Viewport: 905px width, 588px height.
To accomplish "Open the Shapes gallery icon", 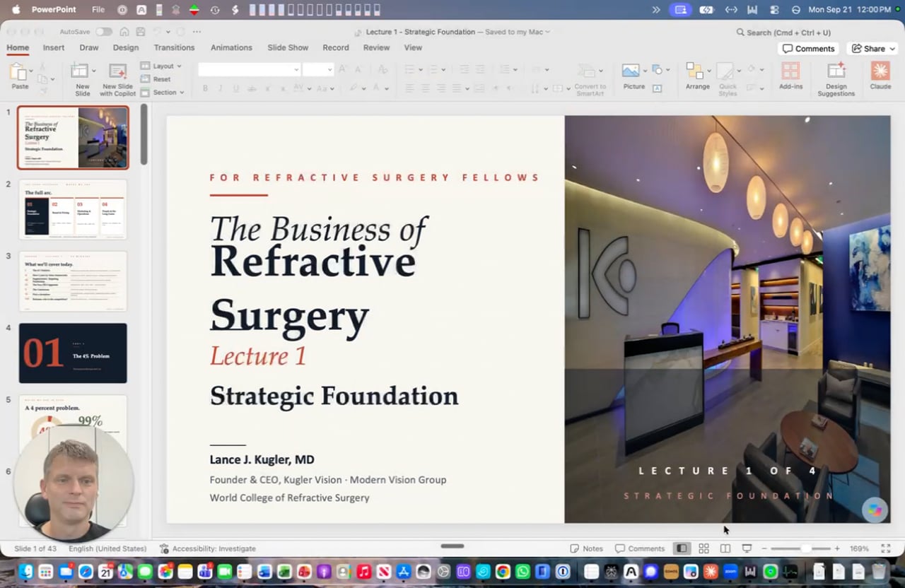I will [657, 69].
